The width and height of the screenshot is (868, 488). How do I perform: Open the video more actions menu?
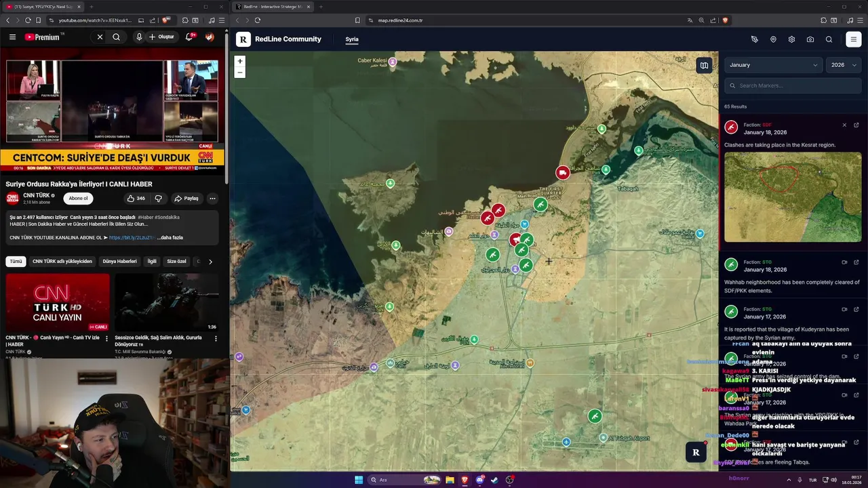coord(212,199)
